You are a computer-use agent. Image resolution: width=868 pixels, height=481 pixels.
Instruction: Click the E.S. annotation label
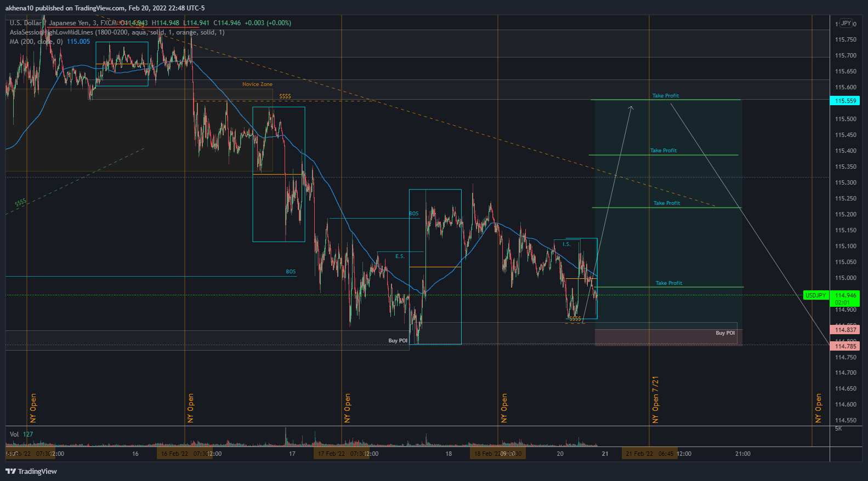pos(400,256)
